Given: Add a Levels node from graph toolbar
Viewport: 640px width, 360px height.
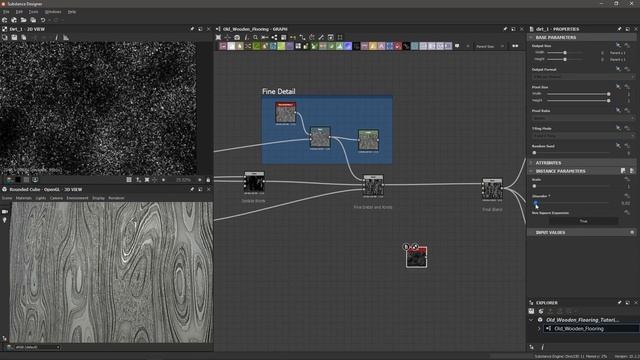Looking at the screenshot, I should pyautogui.click(x=339, y=46).
